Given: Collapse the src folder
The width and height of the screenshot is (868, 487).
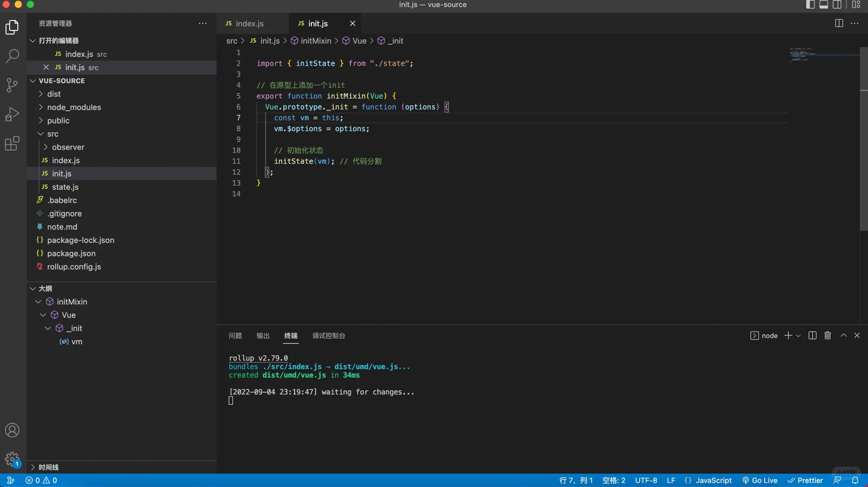Looking at the screenshot, I should pos(52,134).
